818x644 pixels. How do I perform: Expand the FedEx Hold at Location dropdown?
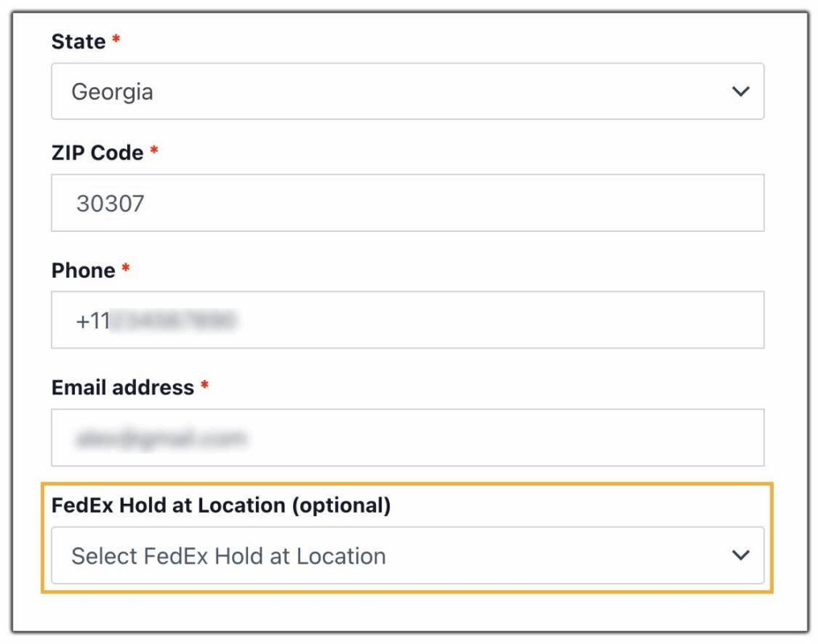[407, 555]
